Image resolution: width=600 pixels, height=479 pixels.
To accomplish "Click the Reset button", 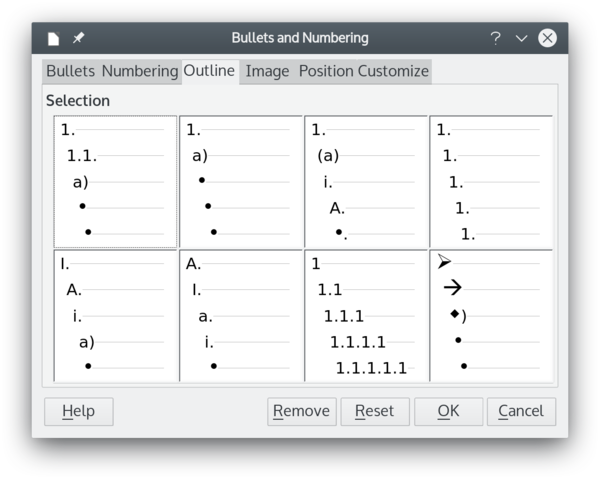I will tap(375, 411).
